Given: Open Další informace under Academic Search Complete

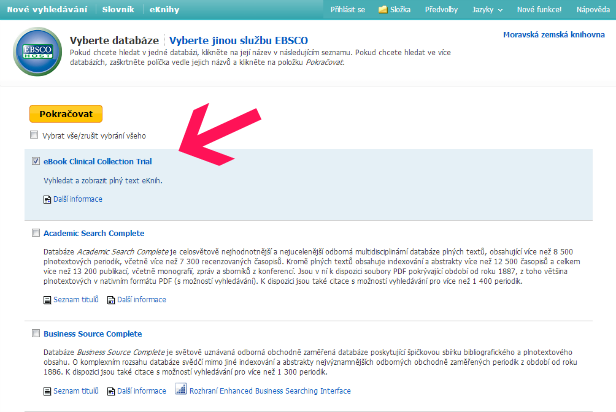Looking at the screenshot, I should pyautogui.click(x=142, y=300).
